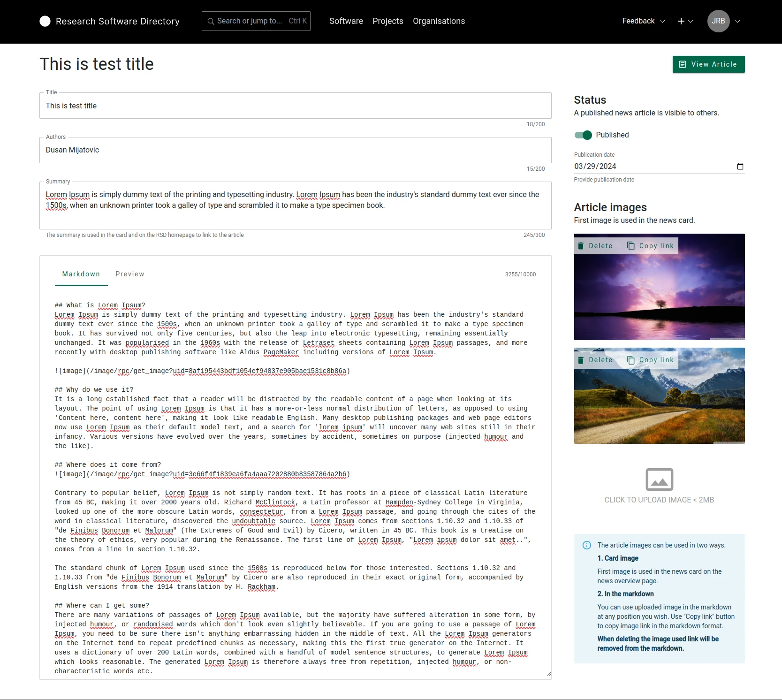Open the calendar picker for publication date

[x=740, y=167]
